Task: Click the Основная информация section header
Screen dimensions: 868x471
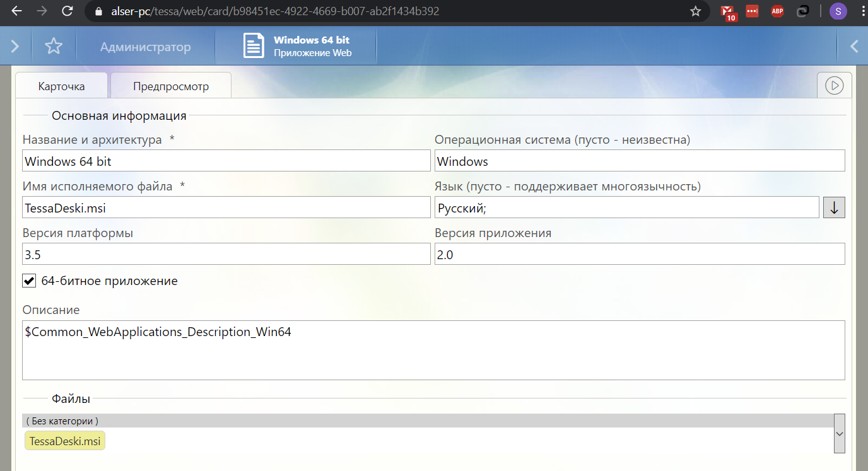Action: tap(119, 115)
